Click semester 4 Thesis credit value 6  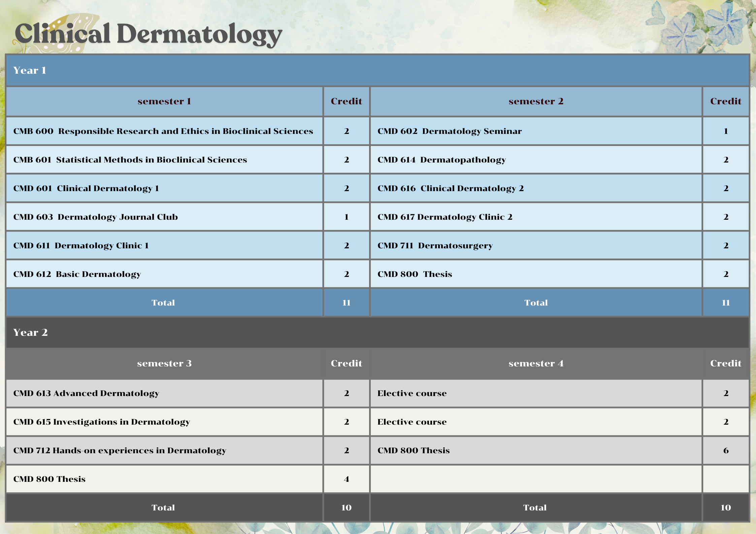click(x=726, y=451)
